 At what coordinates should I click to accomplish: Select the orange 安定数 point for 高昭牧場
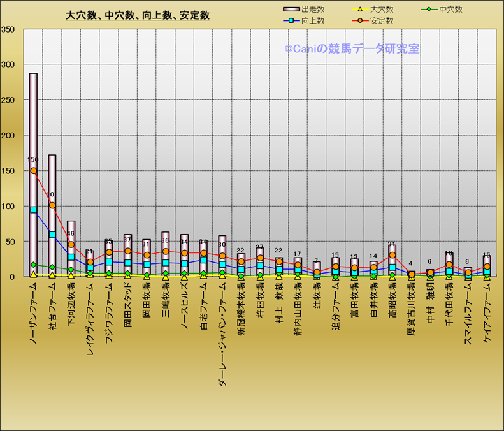[392, 255]
